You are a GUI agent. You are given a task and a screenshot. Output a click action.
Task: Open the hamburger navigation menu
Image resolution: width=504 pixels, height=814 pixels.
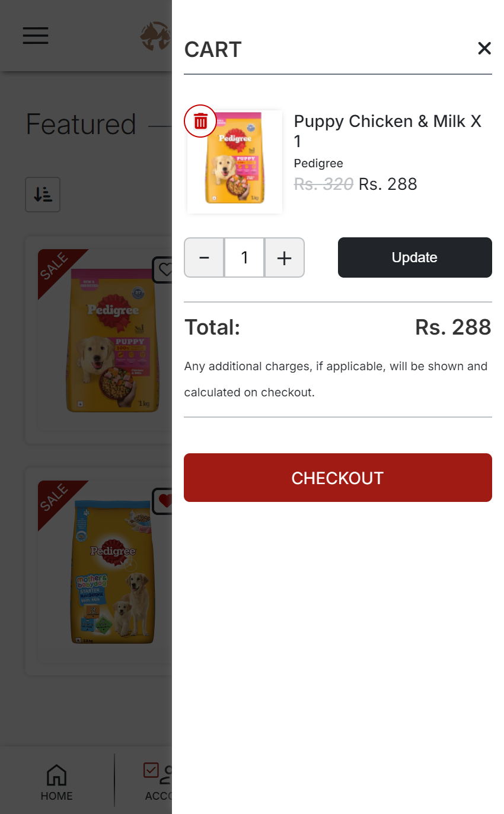[36, 36]
